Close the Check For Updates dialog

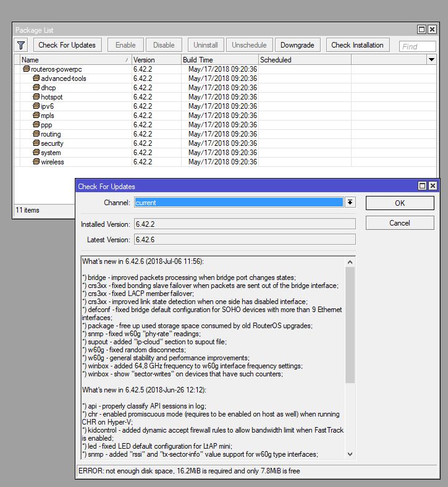433,186
